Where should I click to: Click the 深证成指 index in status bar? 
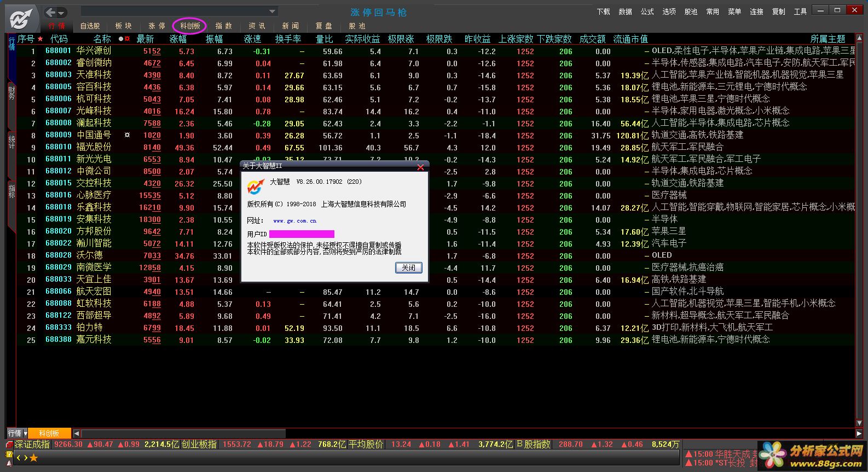(x=32, y=444)
